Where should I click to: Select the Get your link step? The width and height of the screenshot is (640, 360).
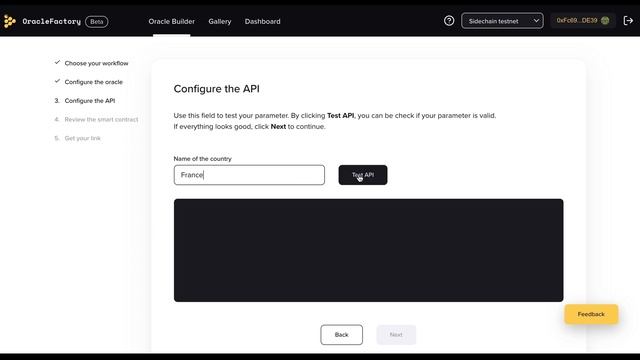pos(82,138)
